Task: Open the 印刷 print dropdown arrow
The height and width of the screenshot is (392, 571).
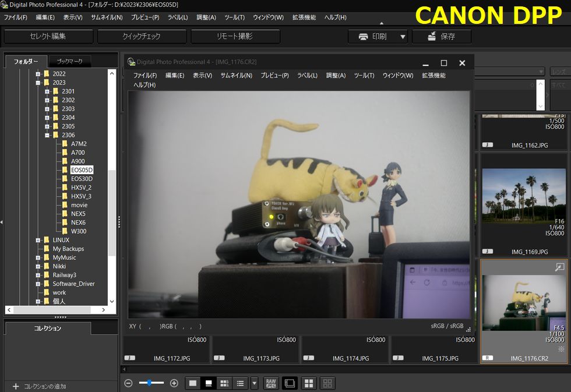Action: [403, 37]
